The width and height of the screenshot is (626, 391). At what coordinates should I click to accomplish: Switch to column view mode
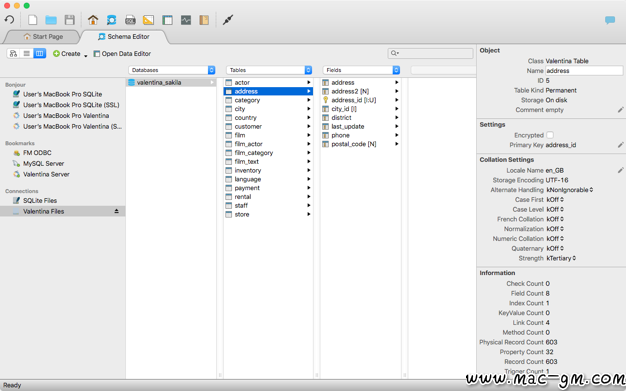pyautogui.click(x=40, y=54)
